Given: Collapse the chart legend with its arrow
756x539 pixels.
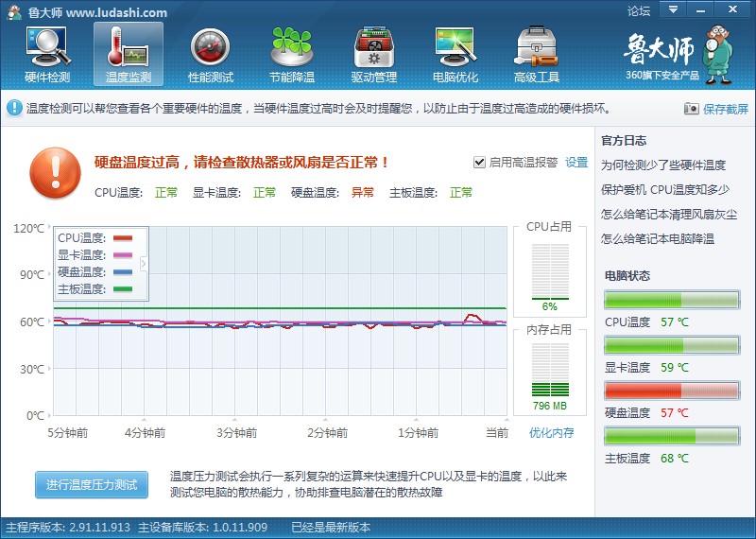Looking at the screenshot, I should (144, 264).
